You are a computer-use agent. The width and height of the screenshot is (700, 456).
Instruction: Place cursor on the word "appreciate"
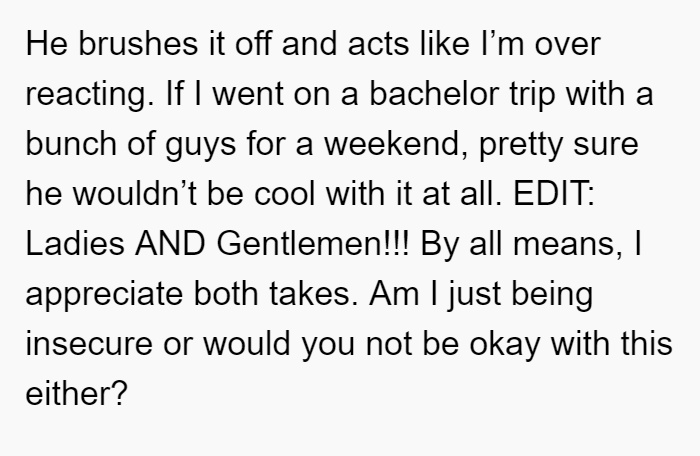click(104, 296)
